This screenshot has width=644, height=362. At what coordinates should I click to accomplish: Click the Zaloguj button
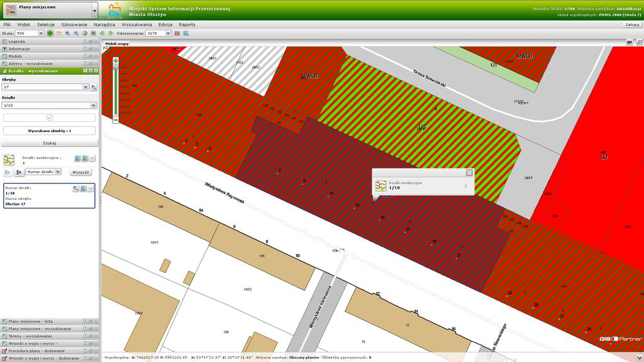(x=632, y=25)
